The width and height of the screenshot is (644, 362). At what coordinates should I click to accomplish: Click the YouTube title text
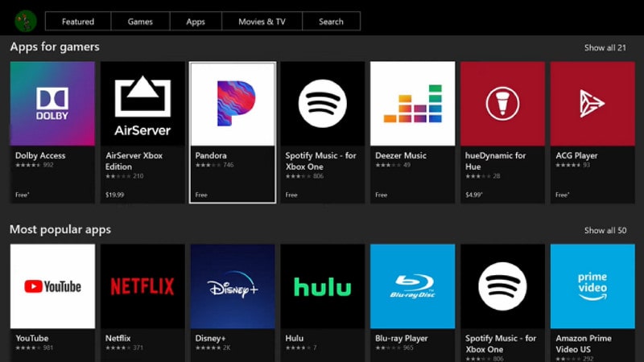point(32,338)
